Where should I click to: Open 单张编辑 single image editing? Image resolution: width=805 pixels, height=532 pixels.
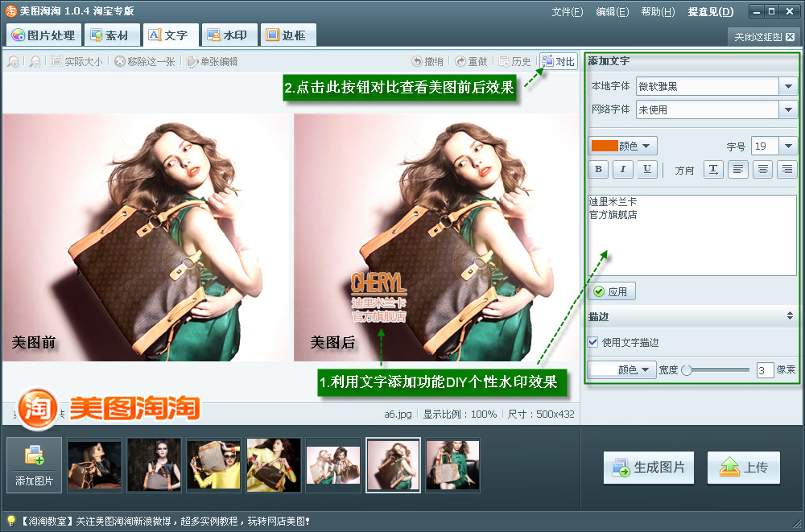click(x=212, y=62)
